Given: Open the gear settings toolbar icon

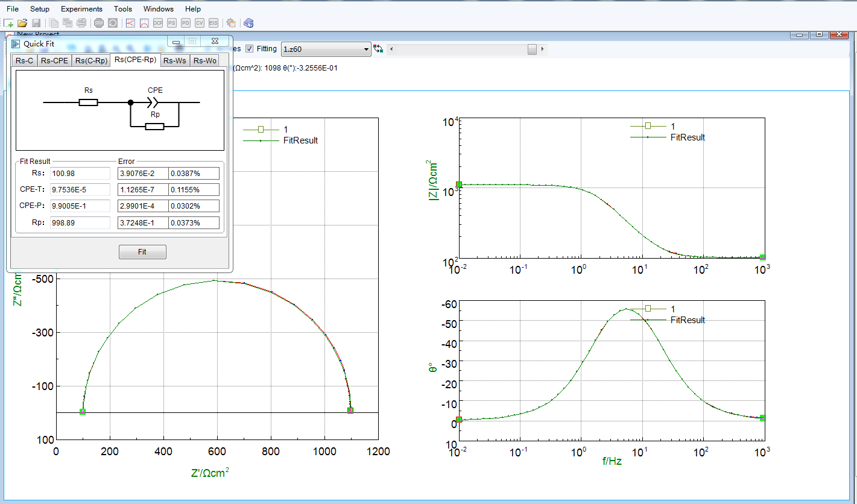Looking at the screenshot, I should tap(231, 23).
